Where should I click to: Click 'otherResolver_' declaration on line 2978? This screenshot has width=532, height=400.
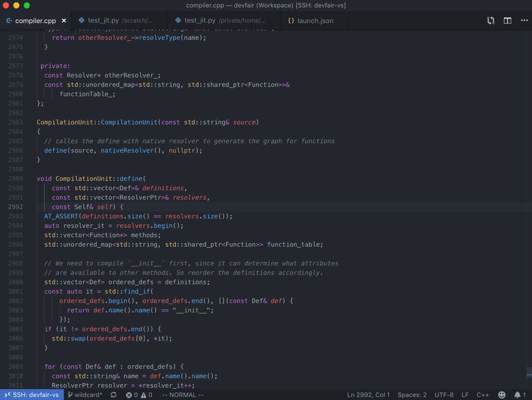(131, 75)
